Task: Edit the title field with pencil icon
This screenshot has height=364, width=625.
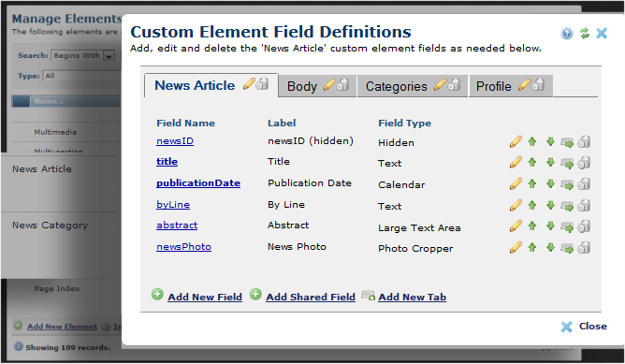Action: [x=516, y=163]
